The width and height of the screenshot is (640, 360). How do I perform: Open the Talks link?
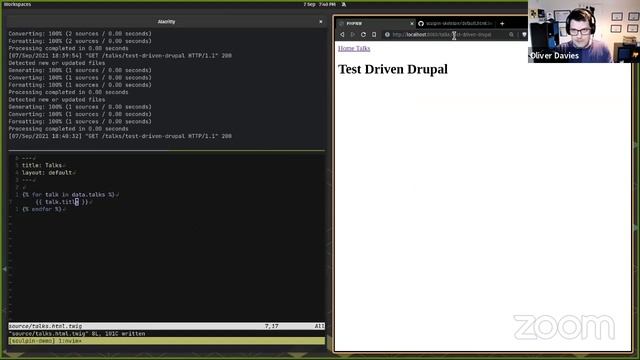coord(363,48)
